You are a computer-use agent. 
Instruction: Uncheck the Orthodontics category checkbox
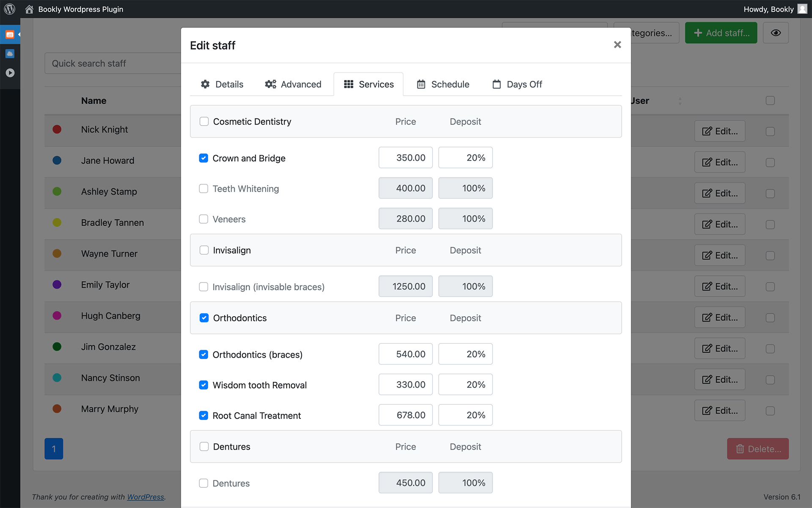point(204,318)
